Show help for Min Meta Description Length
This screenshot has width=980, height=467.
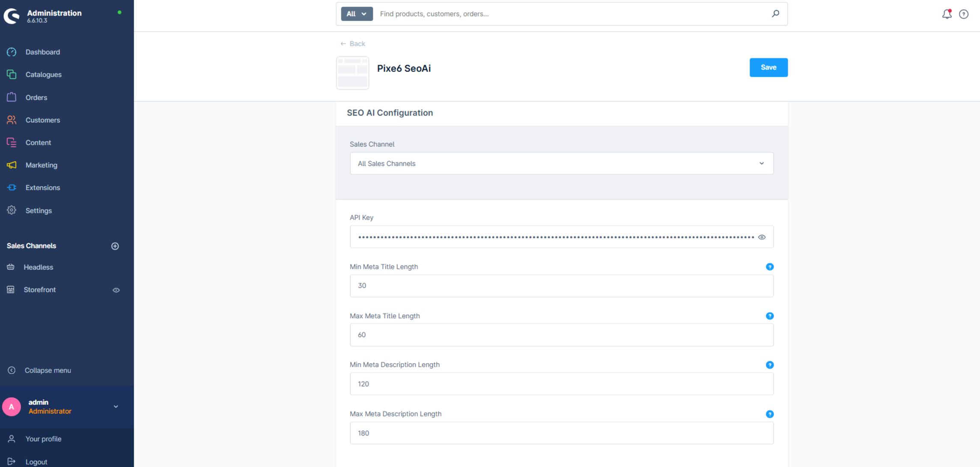click(769, 365)
